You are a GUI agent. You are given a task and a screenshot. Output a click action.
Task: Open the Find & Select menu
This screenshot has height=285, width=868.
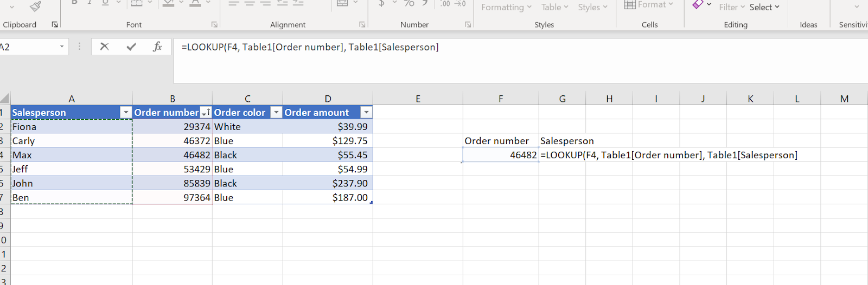click(x=764, y=7)
